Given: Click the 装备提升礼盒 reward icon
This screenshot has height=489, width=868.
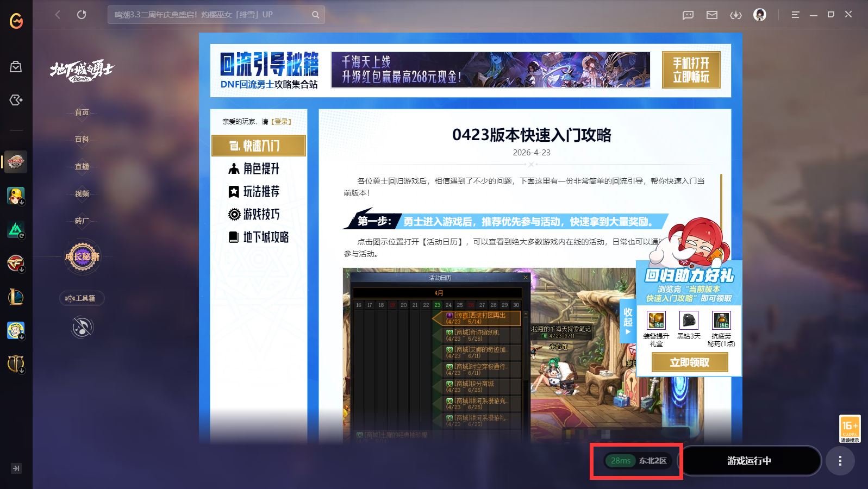Looking at the screenshot, I should (x=656, y=320).
